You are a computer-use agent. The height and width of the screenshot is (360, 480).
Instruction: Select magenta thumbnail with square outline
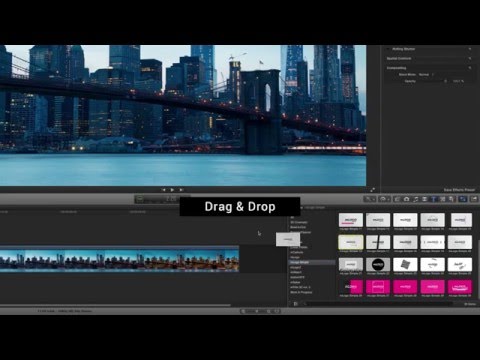[378, 286]
